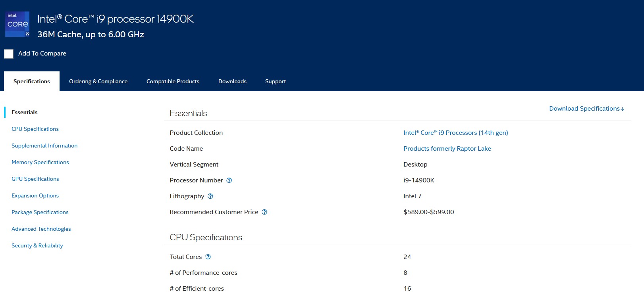Jump to CPU Specifications in sidebar
The height and width of the screenshot is (297, 644).
(35, 129)
